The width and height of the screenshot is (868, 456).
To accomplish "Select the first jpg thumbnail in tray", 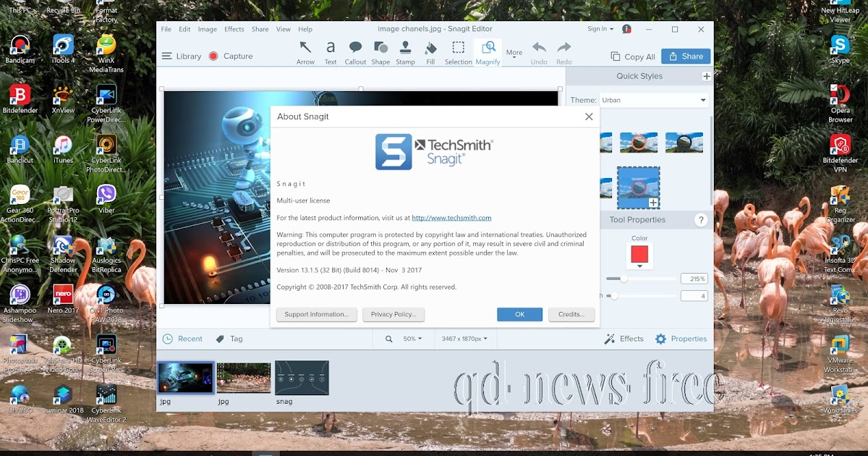I will tap(185, 378).
